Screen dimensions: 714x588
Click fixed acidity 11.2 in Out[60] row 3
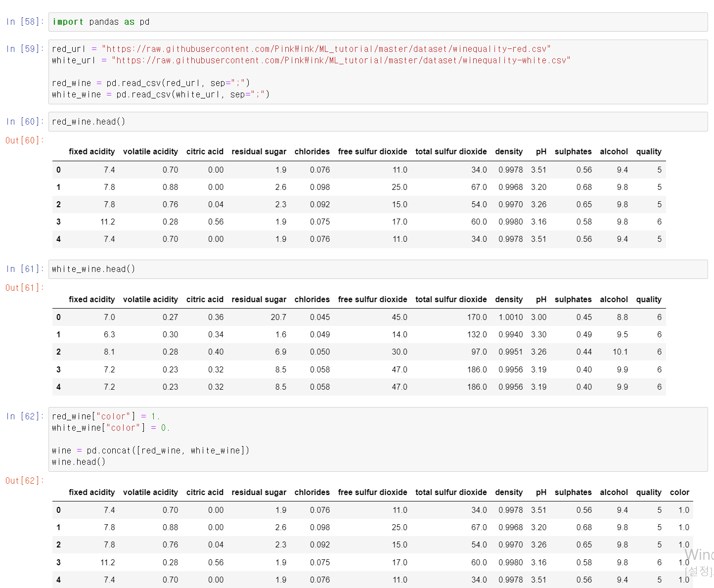point(108,222)
